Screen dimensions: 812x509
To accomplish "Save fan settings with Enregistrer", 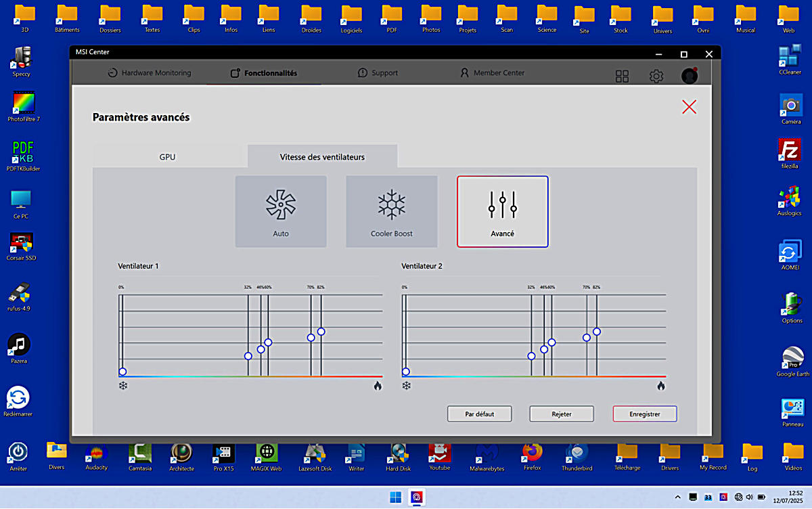I will pos(644,414).
